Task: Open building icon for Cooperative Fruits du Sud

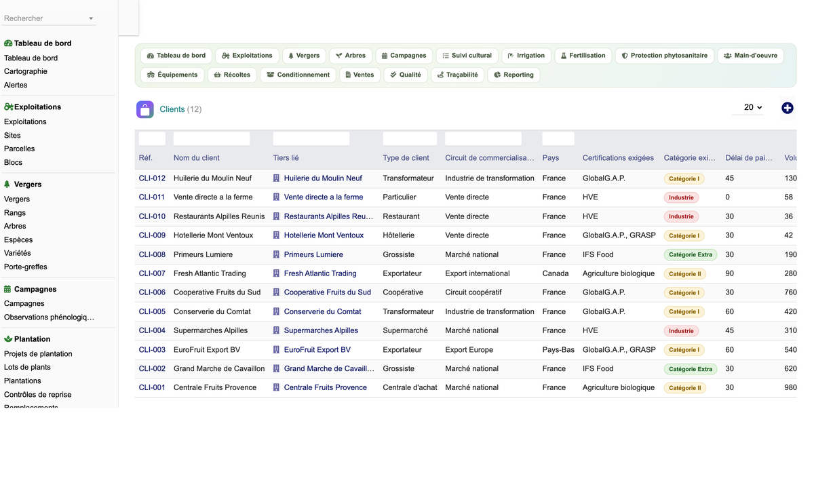Action: (x=277, y=292)
